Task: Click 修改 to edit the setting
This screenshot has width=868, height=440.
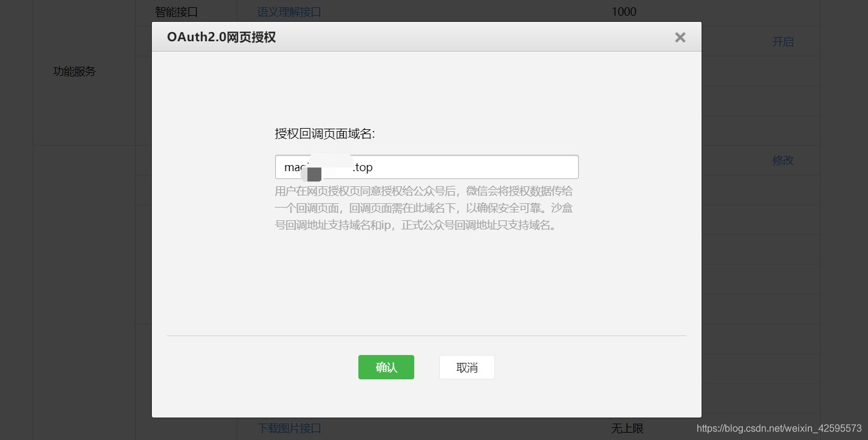Action: [x=782, y=160]
